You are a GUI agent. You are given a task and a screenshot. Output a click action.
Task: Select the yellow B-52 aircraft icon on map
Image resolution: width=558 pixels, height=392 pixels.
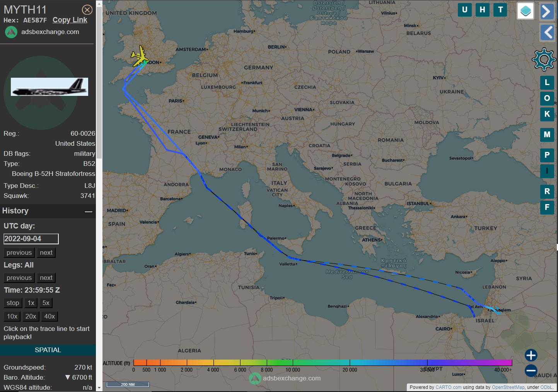coord(140,56)
